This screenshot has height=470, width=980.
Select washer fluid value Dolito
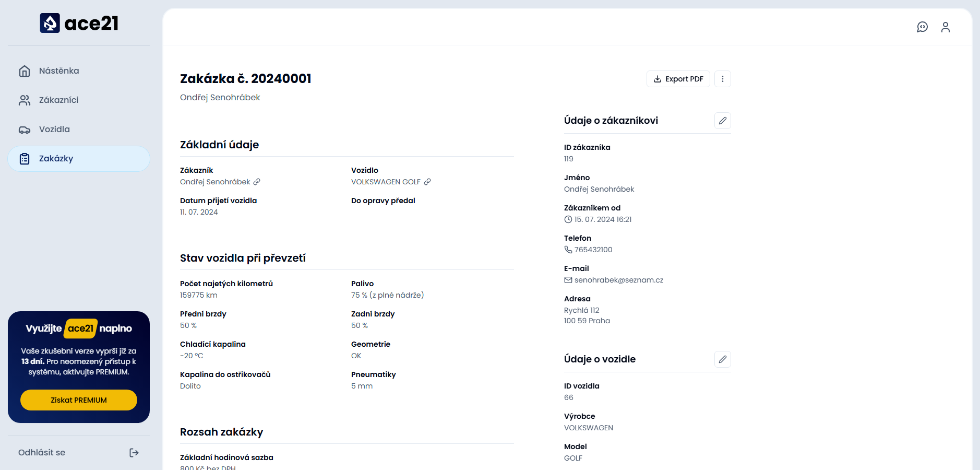click(x=190, y=386)
